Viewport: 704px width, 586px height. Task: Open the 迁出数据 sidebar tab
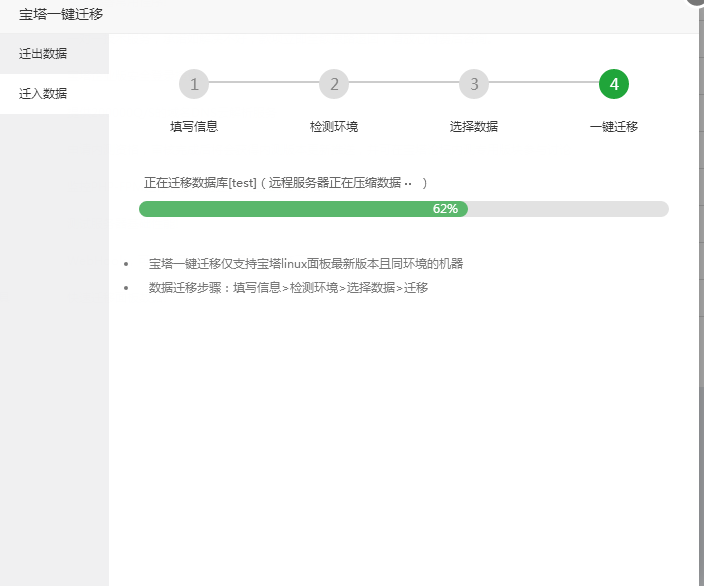54,54
